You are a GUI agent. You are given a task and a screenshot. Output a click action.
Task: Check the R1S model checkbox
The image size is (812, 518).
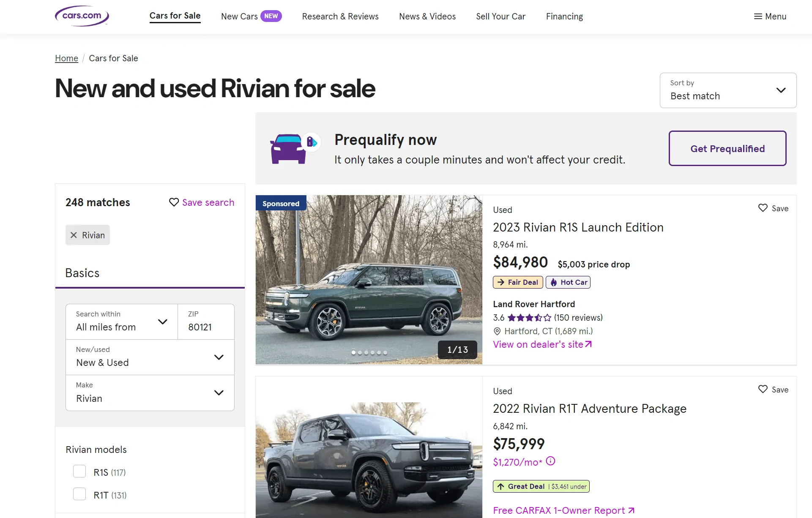[79, 471]
